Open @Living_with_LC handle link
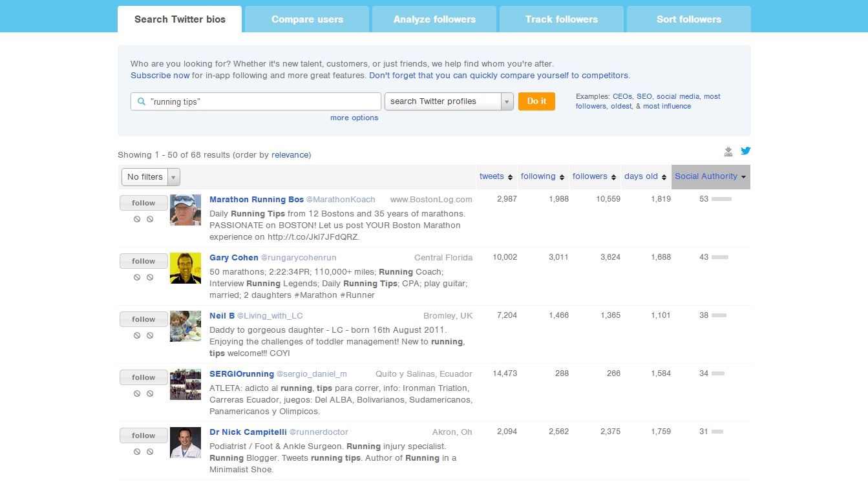 tap(270, 316)
